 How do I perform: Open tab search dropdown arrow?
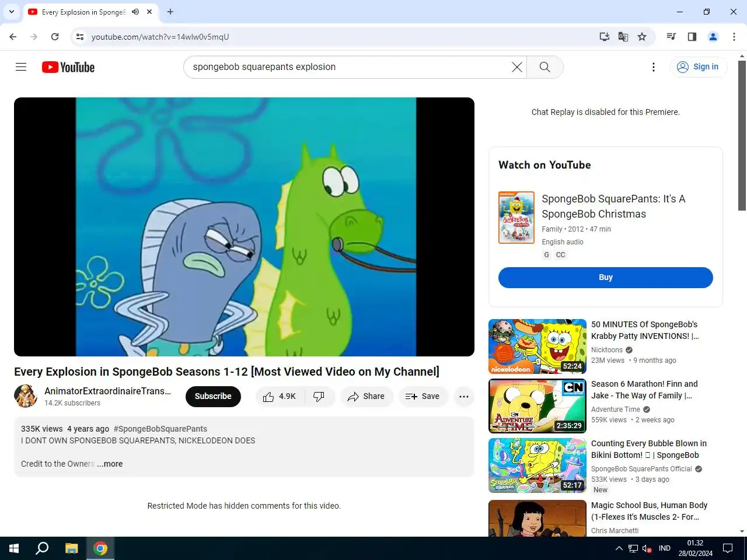point(12,12)
